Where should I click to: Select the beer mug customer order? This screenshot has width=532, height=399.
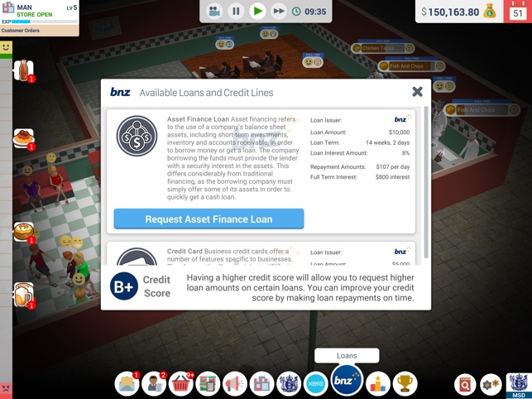(24, 296)
